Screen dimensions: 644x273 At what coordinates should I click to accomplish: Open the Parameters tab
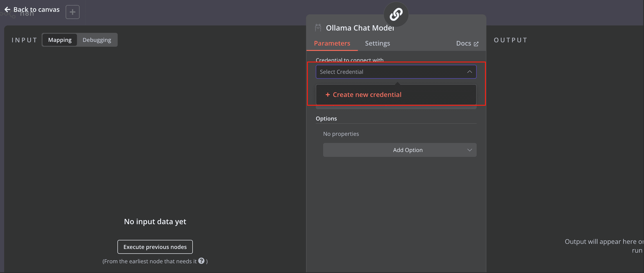tap(332, 43)
